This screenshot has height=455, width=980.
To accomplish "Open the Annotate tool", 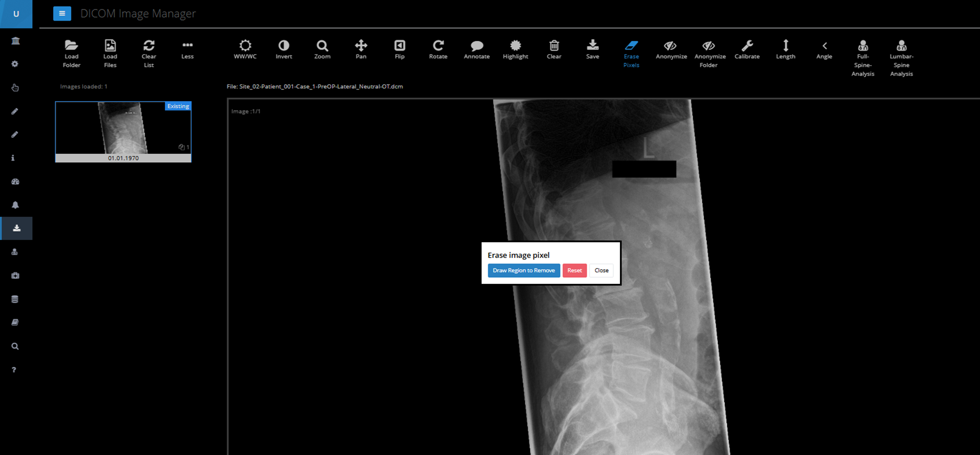I will 477,46.
